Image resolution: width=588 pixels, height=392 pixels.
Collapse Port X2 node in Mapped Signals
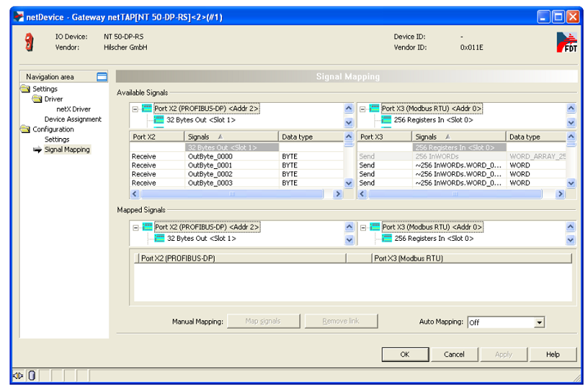click(x=136, y=228)
